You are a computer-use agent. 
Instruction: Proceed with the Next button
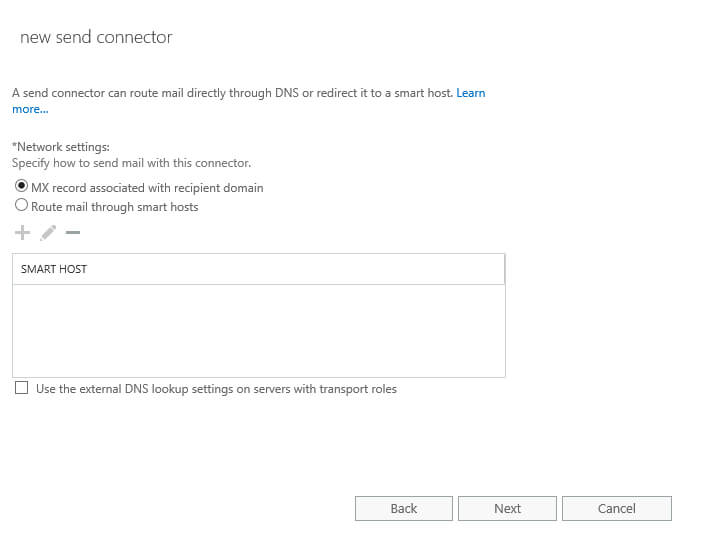tap(507, 508)
